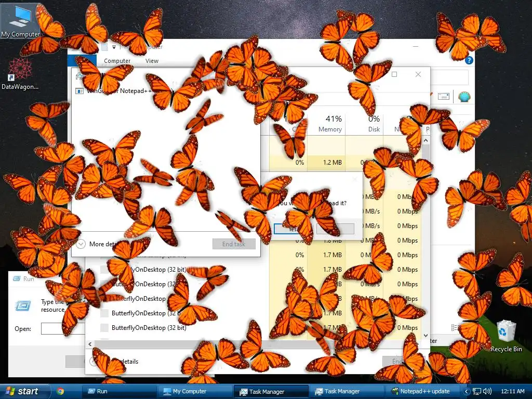Click the search box in My Computer window

click(449, 77)
